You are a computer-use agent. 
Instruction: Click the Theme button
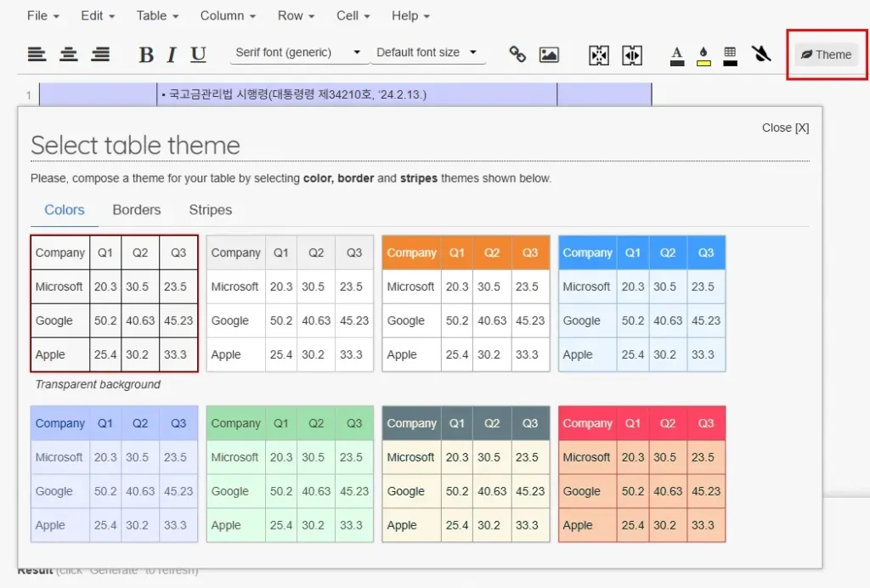[826, 54]
